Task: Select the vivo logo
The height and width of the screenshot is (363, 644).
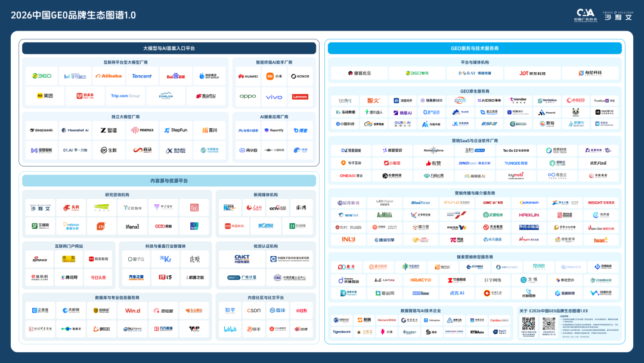Action: (274, 97)
